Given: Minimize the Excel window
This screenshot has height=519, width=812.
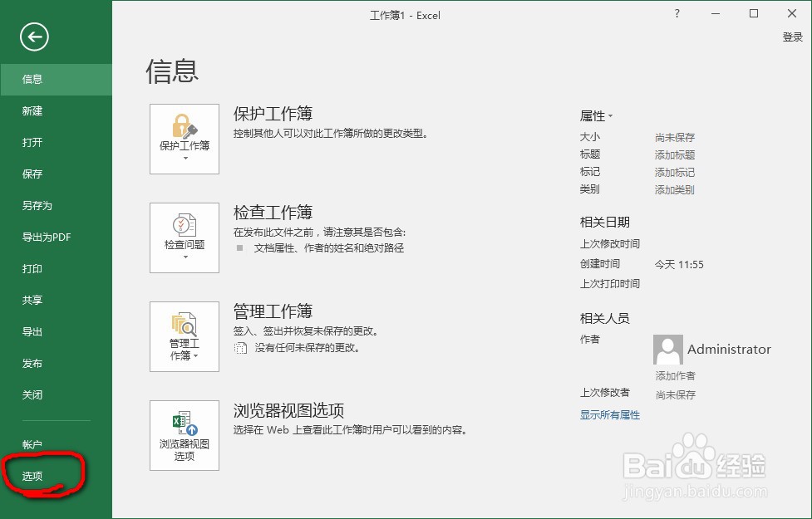Looking at the screenshot, I should [x=716, y=14].
